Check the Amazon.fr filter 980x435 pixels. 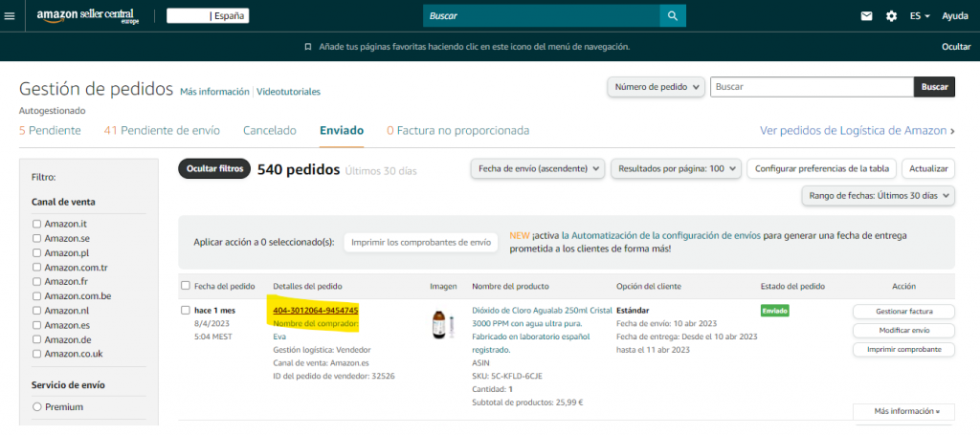tap(37, 281)
